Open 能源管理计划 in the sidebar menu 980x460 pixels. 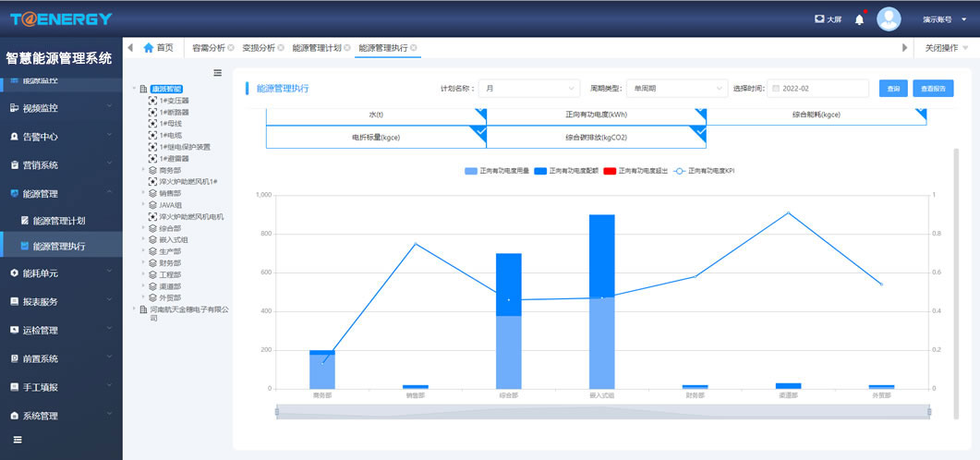point(59,221)
